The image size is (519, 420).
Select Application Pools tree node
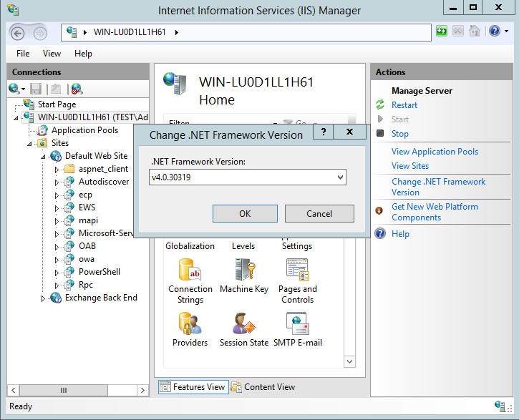[x=84, y=130]
